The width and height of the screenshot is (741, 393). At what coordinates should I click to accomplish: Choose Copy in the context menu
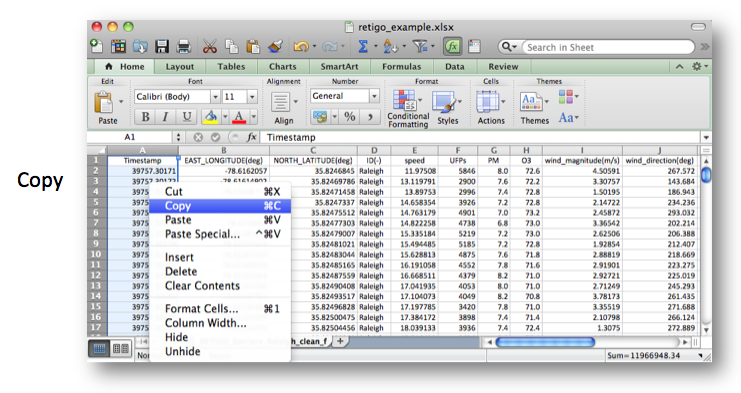[220, 206]
